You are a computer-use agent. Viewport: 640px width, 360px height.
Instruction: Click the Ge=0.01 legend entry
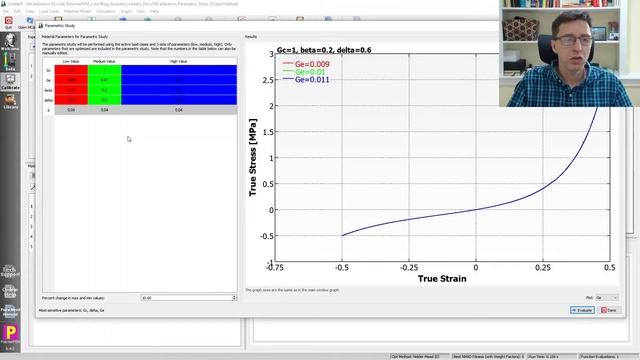pos(304,72)
